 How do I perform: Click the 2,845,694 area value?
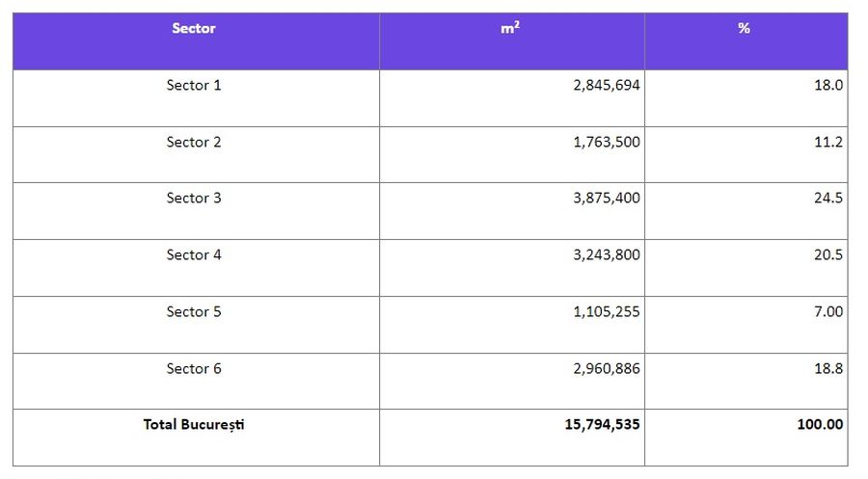point(606,85)
